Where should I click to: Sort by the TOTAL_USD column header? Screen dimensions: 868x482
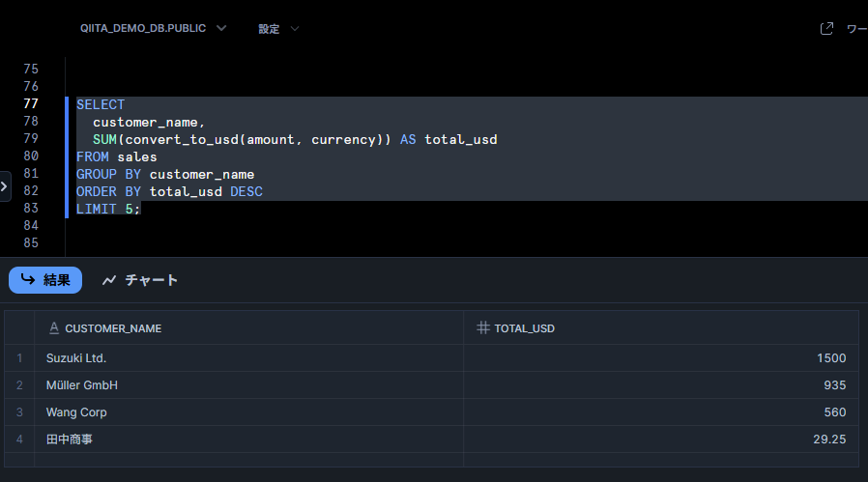[x=524, y=328]
